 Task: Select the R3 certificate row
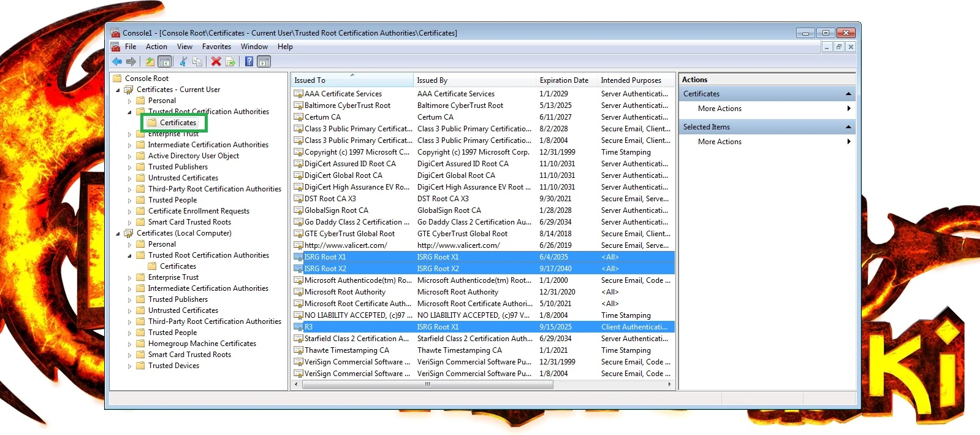click(x=483, y=327)
